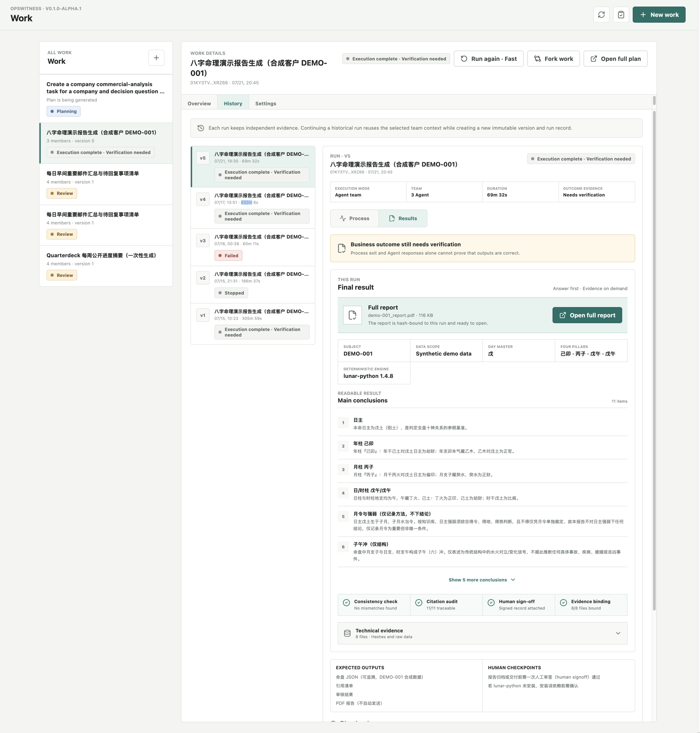Switch to the Settings tab
The width and height of the screenshot is (700, 733).
[x=265, y=103]
